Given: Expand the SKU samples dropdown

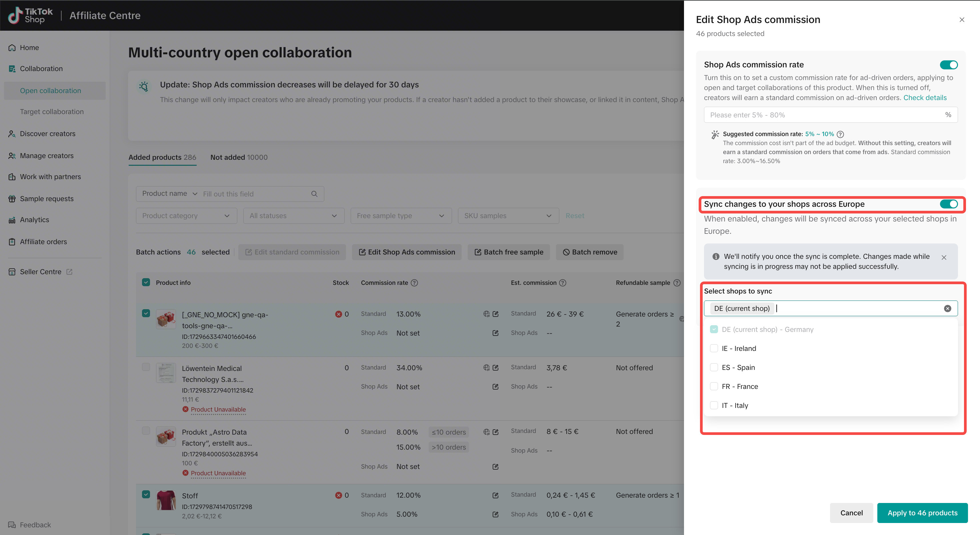Looking at the screenshot, I should point(508,215).
